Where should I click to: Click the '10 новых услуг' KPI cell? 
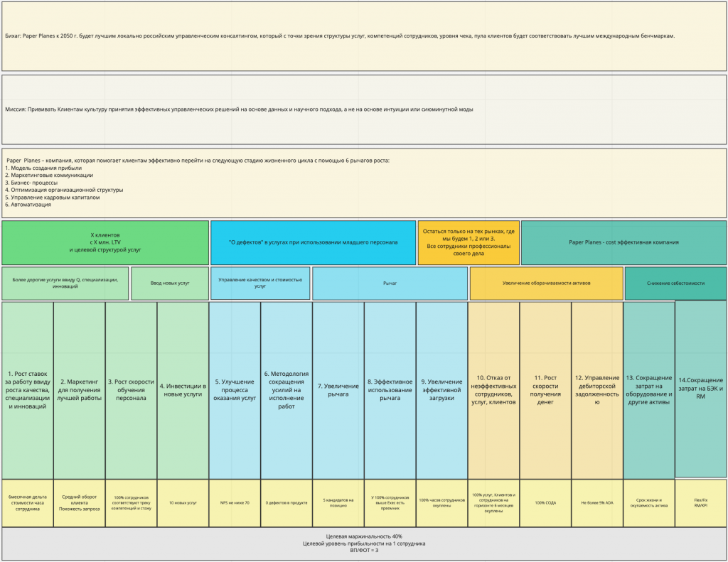[x=183, y=503]
